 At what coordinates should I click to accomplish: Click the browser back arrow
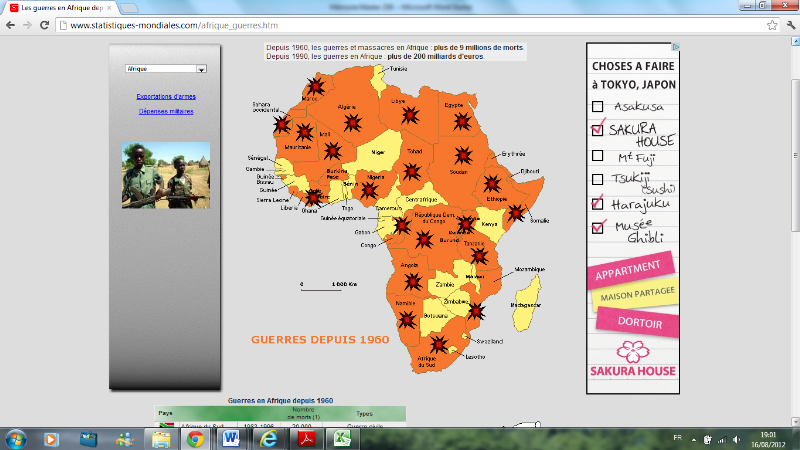click(12, 24)
